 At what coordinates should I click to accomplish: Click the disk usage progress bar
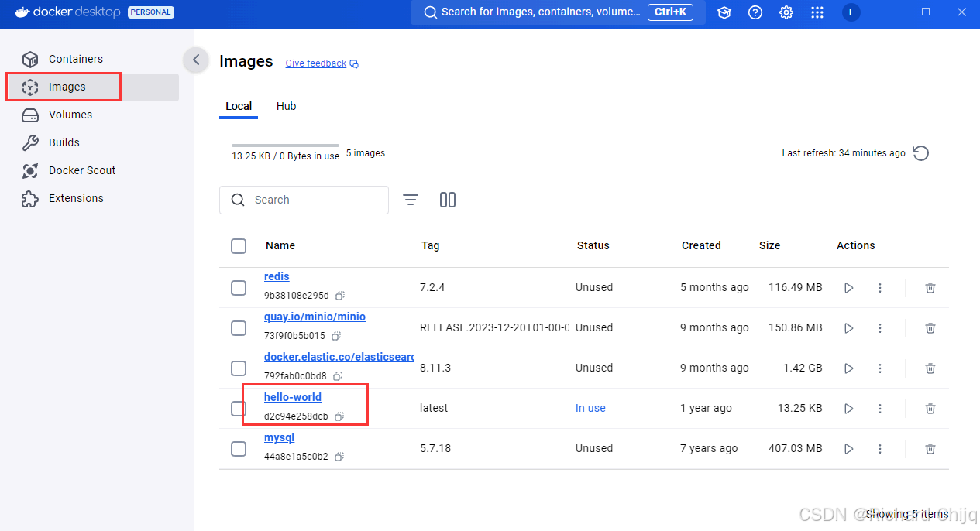[285, 146]
